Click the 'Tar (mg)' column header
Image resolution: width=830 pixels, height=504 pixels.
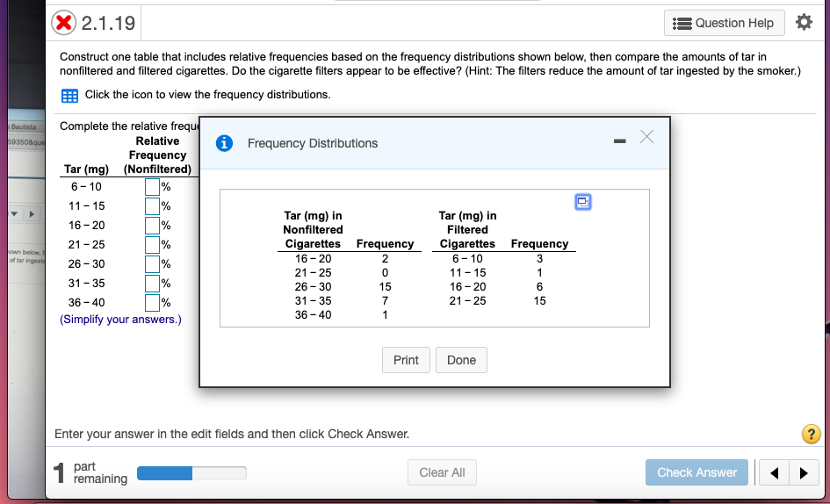pyautogui.click(x=86, y=169)
